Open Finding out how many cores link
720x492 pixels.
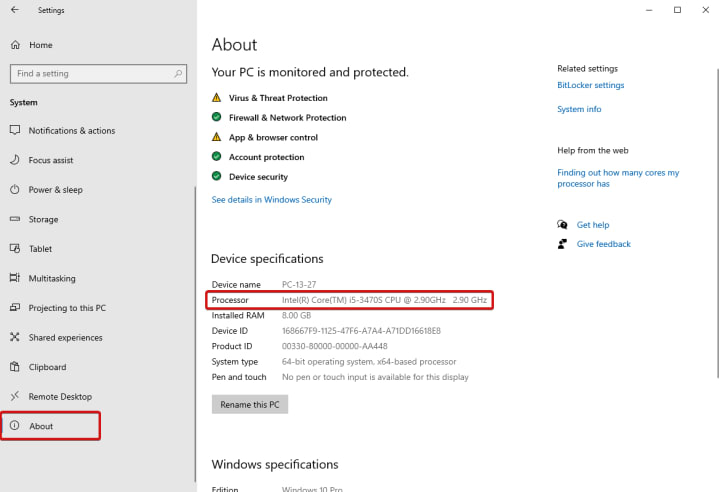click(618, 178)
